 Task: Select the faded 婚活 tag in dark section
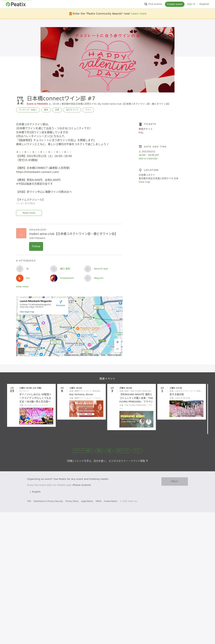(x=99, y=451)
